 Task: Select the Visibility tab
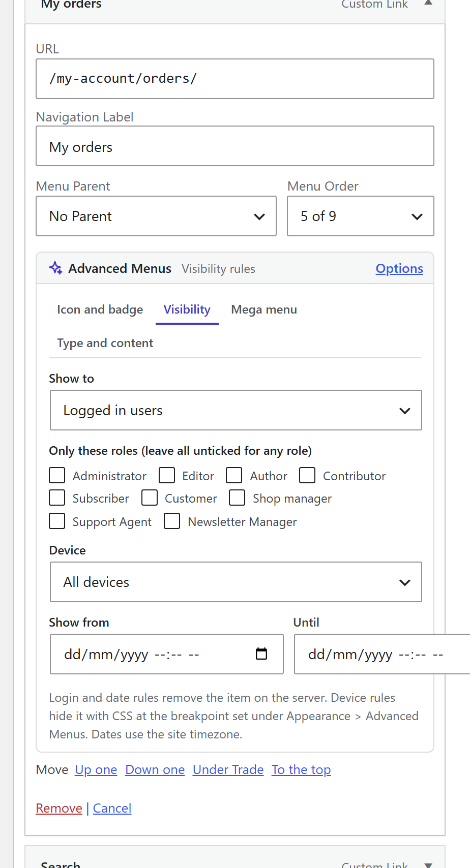click(187, 309)
